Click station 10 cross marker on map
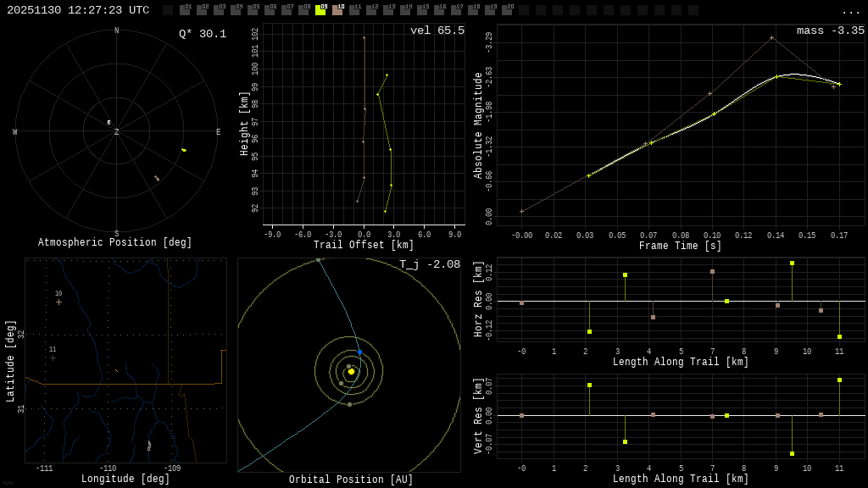Screen dimensions: 868x488 click(x=58, y=302)
